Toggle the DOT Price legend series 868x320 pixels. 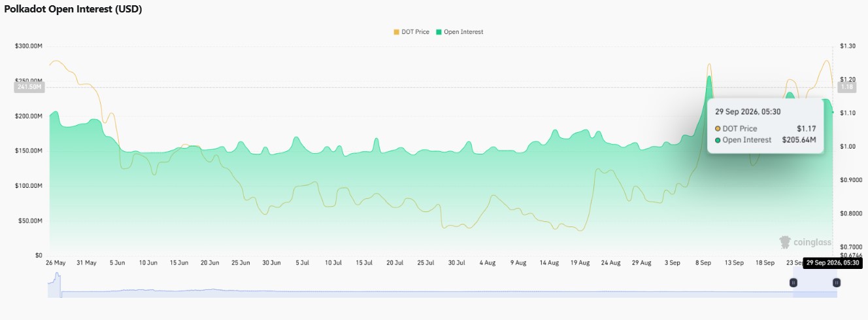(411, 31)
